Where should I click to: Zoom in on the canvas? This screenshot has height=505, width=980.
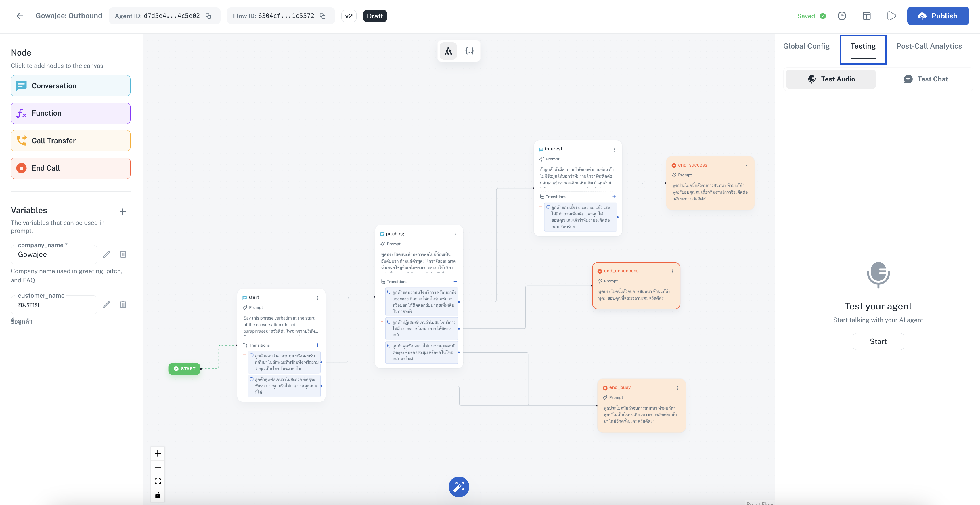point(158,453)
